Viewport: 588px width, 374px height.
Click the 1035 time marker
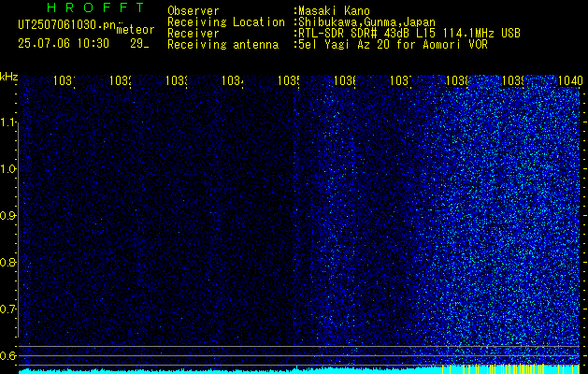point(288,80)
